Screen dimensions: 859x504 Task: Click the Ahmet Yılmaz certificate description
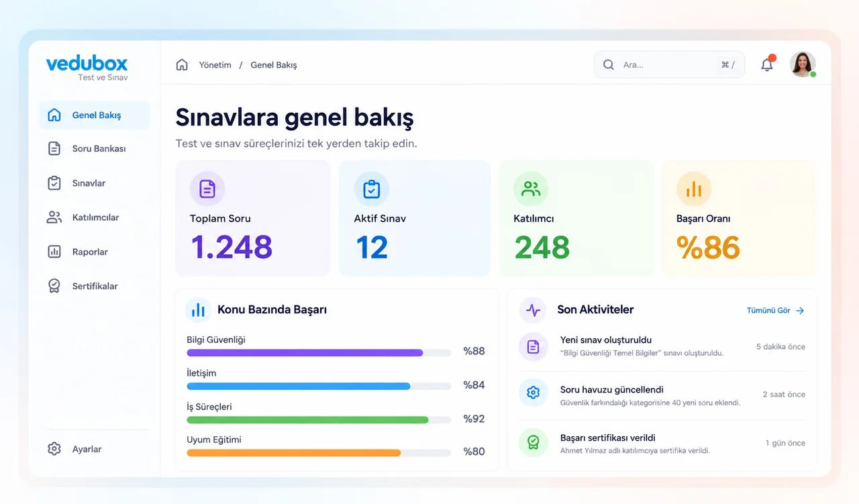click(635, 451)
